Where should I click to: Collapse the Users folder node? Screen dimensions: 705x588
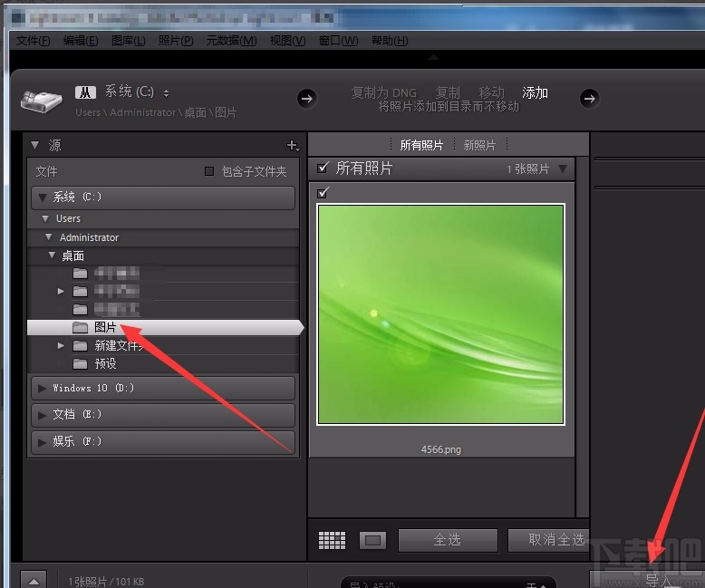(45, 218)
